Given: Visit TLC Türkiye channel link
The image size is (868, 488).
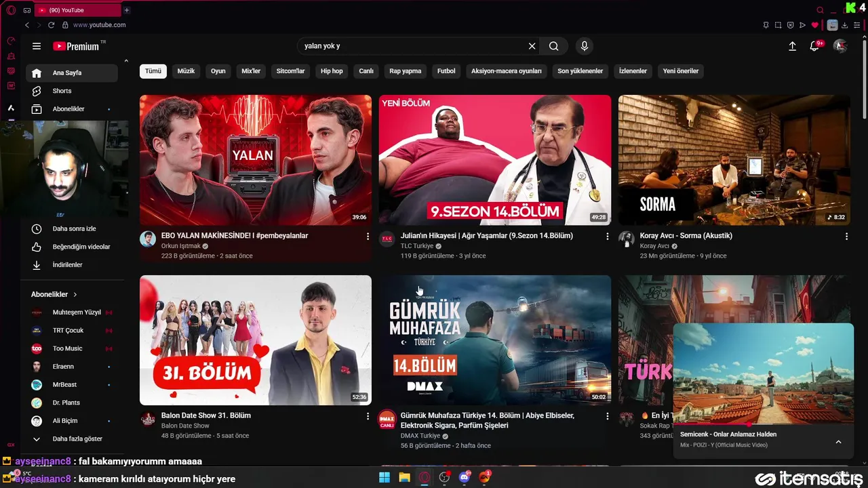Looking at the screenshot, I should pyautogui.click(x=417, y=246).
